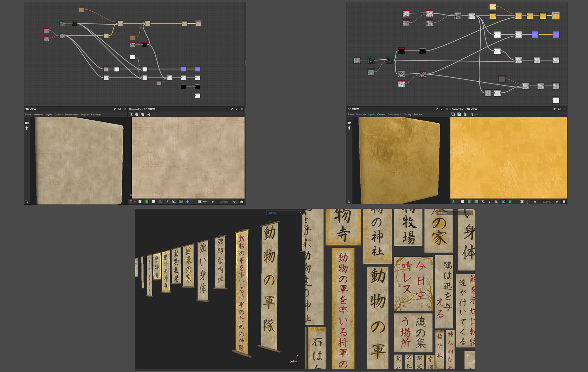The width and height of the screenshot is (588, 372).
Task: Click 33.08% zoom value field
Action: pyautogui.click(x=224, y=202)
